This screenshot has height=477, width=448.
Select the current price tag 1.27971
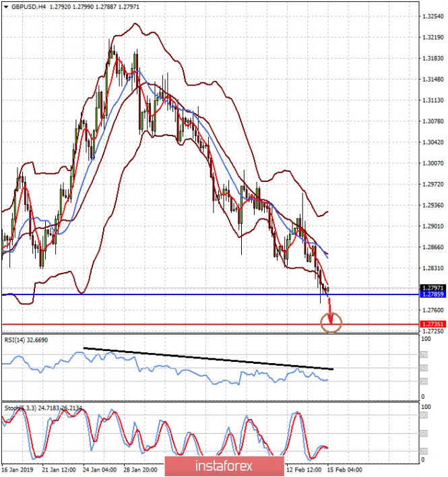[433, 288]
